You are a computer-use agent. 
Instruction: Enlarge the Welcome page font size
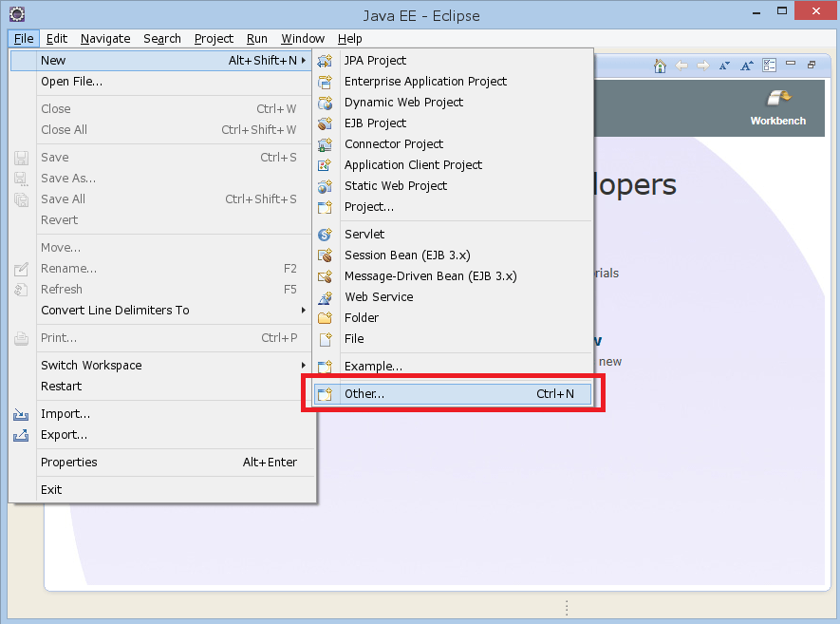[747, 66]
